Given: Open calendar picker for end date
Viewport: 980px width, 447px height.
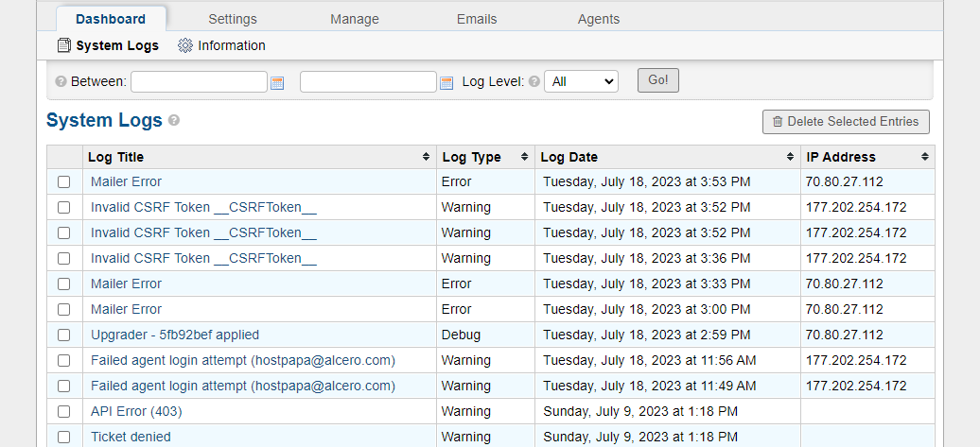Looking at the screenshot, I should (x=446, y=83).
